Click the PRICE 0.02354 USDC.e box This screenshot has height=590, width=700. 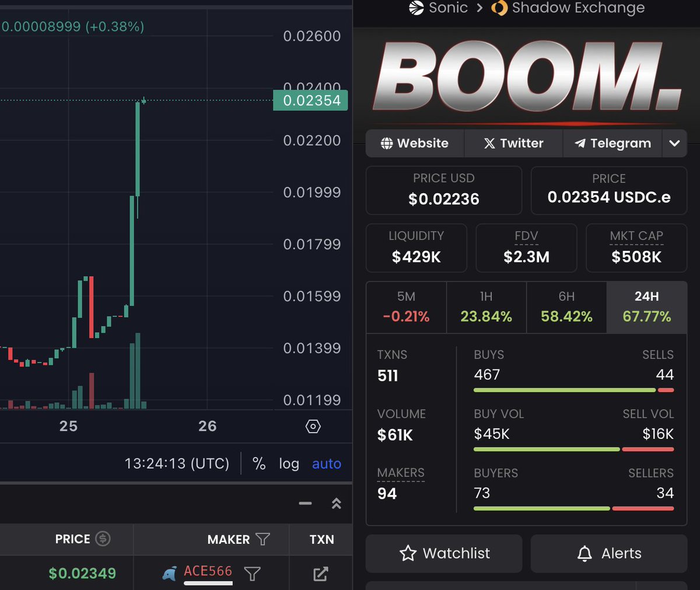pyautogui.click(x=609, y=190)
